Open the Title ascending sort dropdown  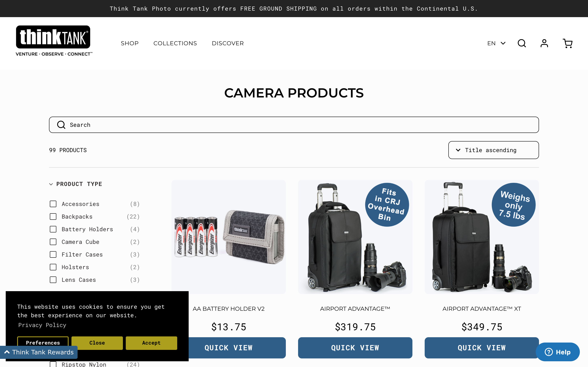pyautogui.click(x=493, y=150)
